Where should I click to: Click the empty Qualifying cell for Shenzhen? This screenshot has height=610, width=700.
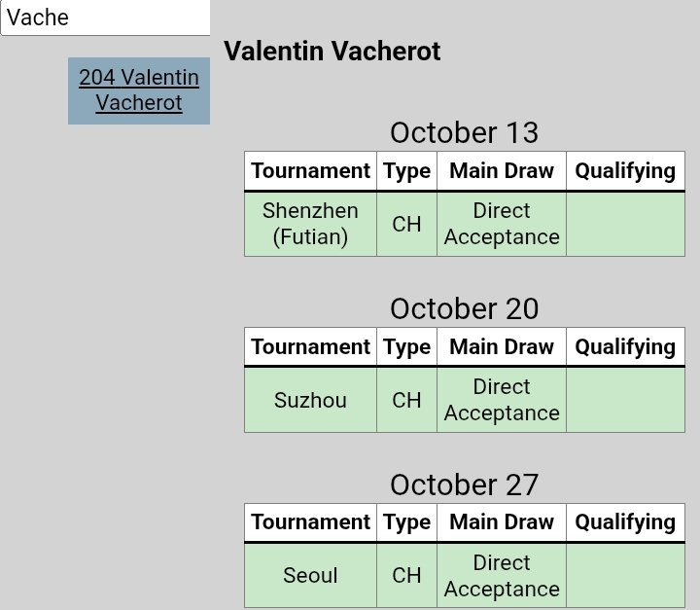(x=625, y=224)
